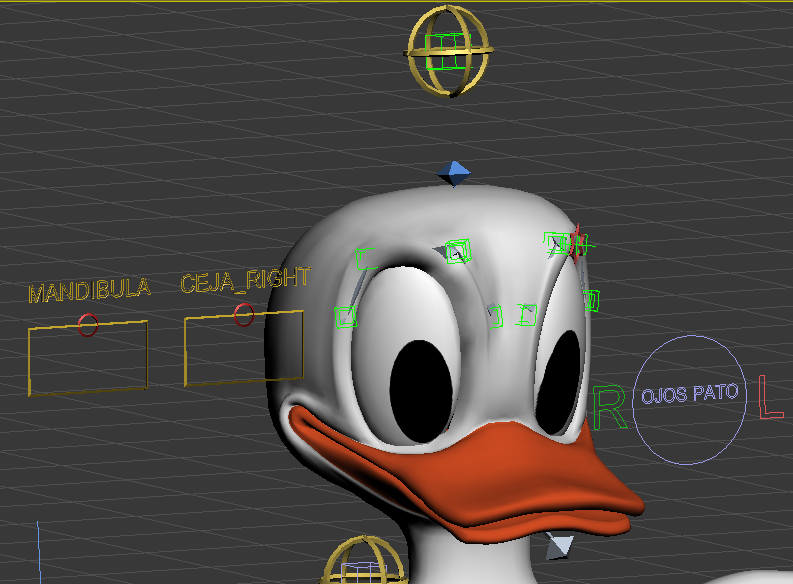
Task: Select the yellow sphere gizmo below the neck
Action: tap(364, 560)
